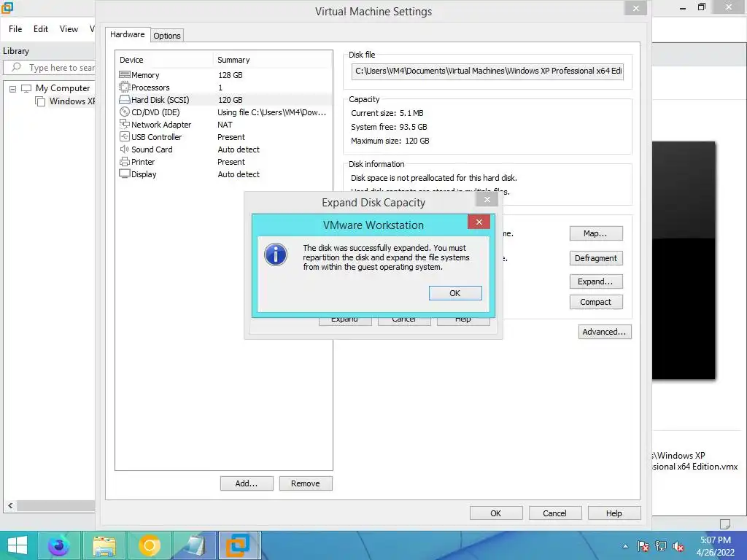Show hidden tray icons arrow
The width and height of the screenshot is (747, 560).
point(625,546)
